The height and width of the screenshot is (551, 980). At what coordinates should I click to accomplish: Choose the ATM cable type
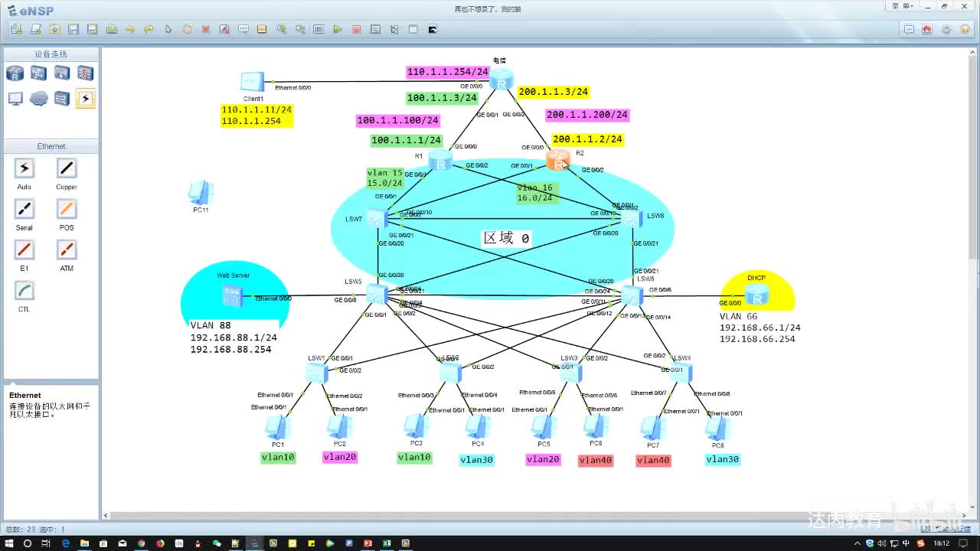pos(67,249)
